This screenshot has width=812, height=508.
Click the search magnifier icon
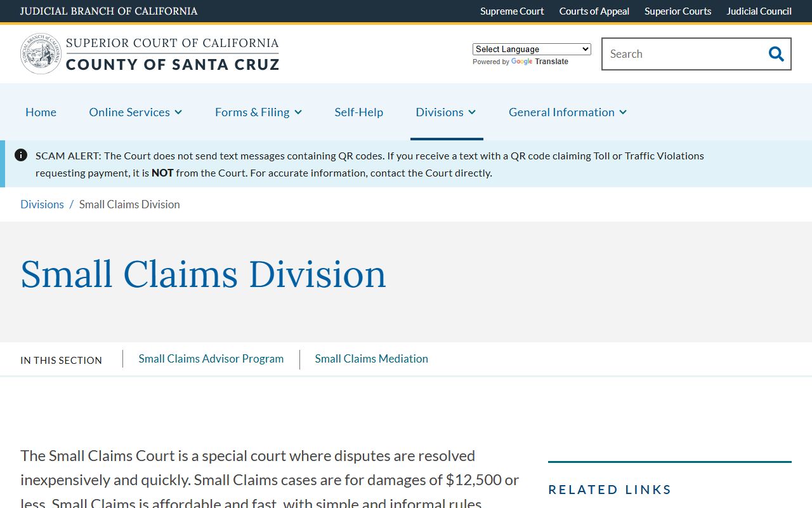tap(776, 54)
